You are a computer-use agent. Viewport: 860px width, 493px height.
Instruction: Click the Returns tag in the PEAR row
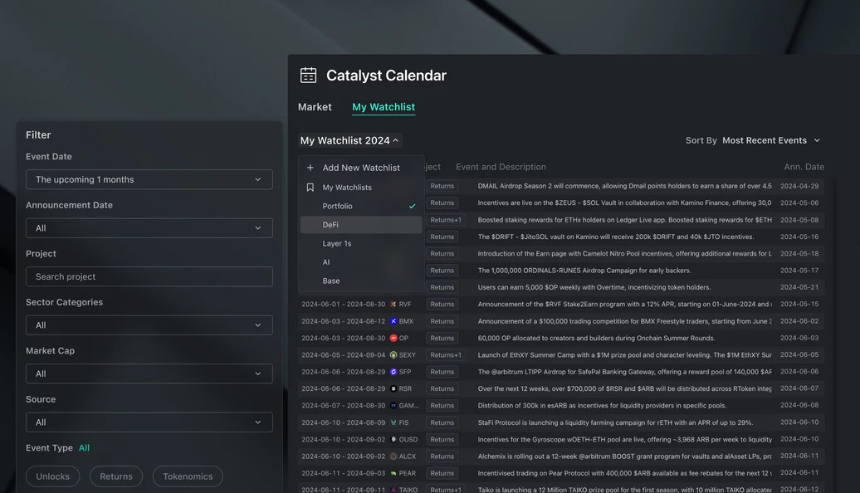click(442, 473)
